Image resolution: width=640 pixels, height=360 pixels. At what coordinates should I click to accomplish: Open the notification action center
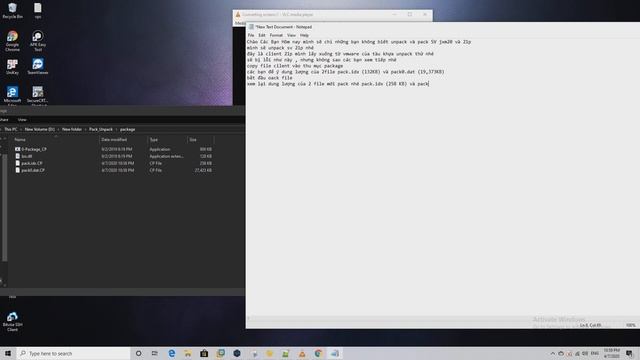pyautogui.click(x=629, y=353)
